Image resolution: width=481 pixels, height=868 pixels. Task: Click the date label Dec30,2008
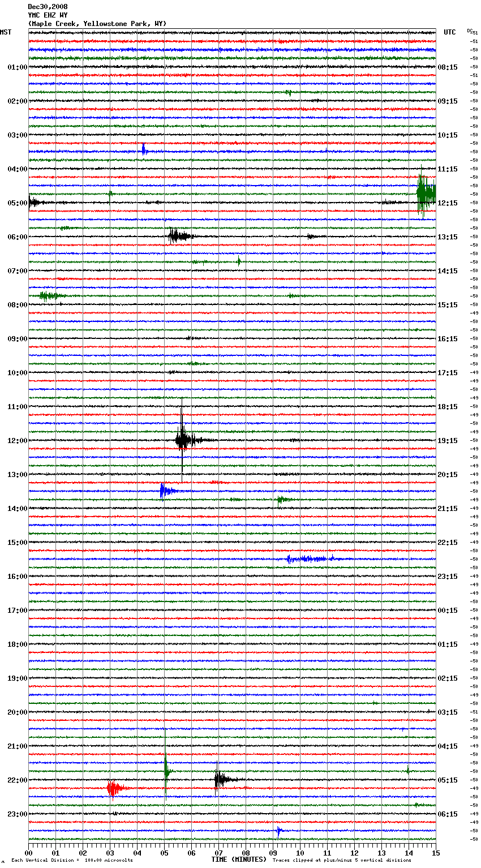[48, 7]
